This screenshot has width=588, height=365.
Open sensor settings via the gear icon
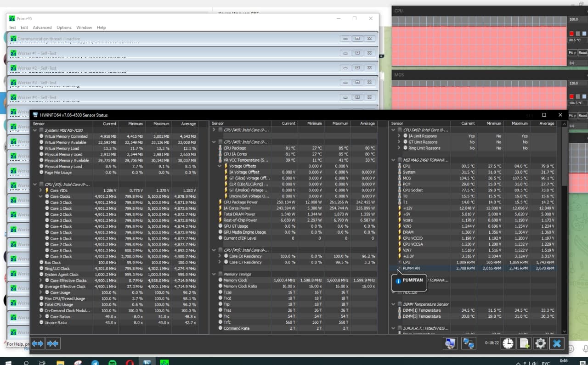[x=540, y=343]
